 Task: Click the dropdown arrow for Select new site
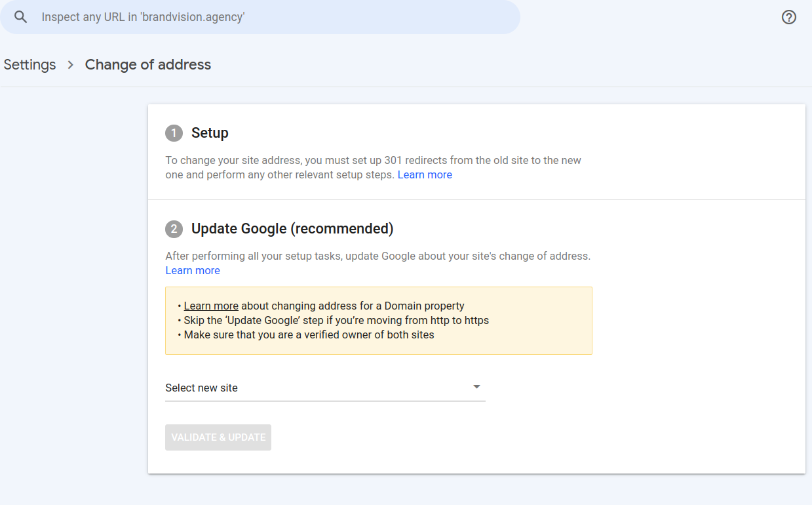[x=476, y=387]
